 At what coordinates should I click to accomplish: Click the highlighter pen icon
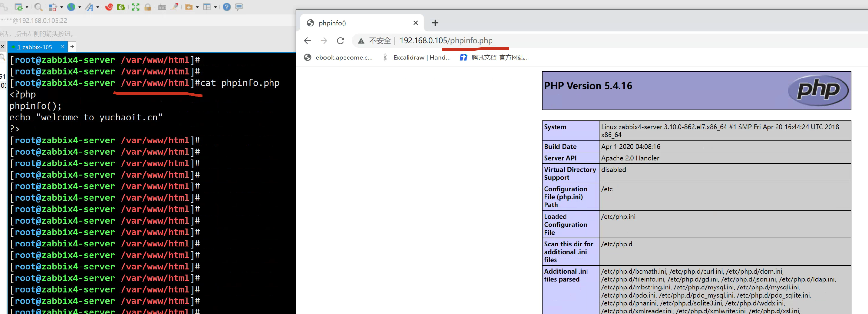(175, 7)
